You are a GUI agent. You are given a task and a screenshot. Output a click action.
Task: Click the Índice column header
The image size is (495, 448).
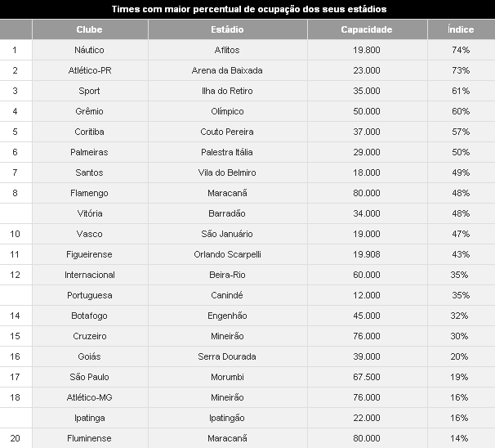coord(461,29)
